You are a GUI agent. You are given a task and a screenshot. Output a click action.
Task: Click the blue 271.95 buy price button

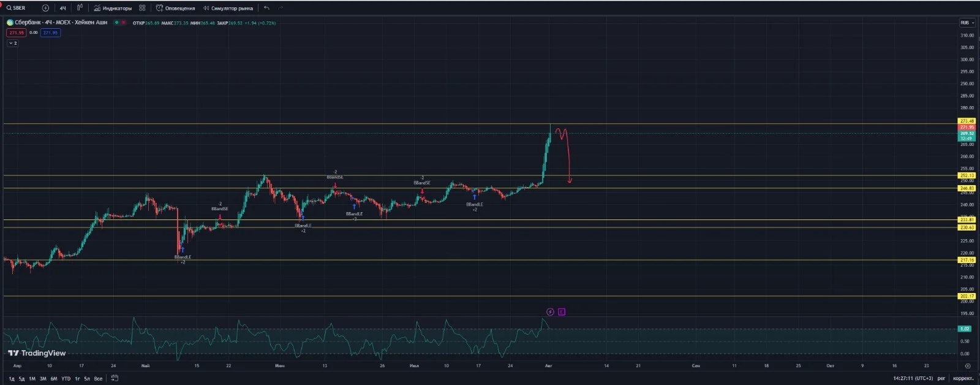click(x=50, y=32)
